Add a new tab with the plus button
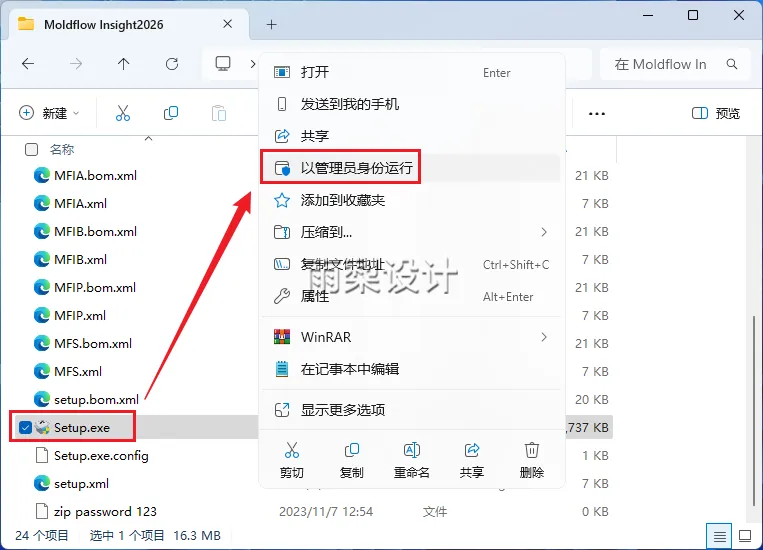The width and height of the screenshot is (763, 550). (x=272, y=24)
